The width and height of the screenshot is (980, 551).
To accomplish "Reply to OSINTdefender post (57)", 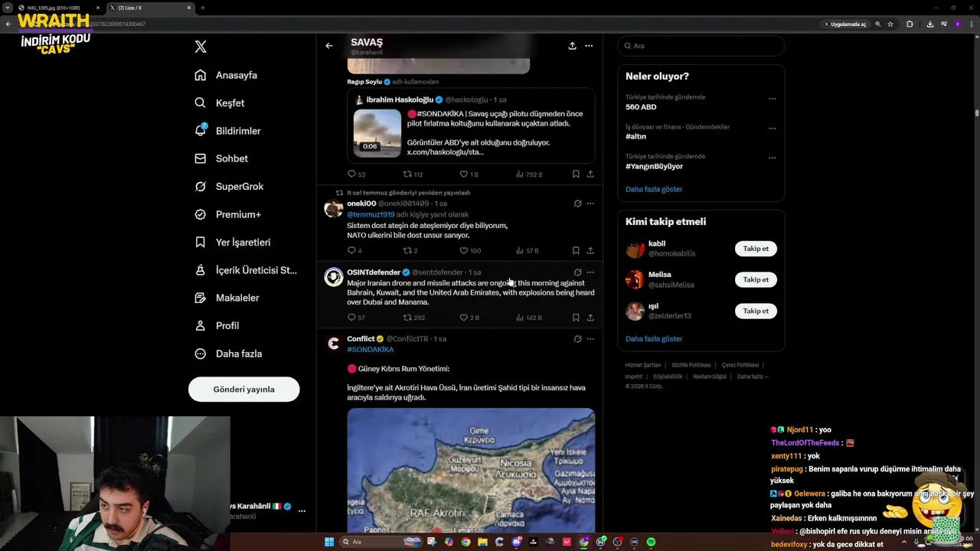I will pyautogui.click(x=356, y=318).
